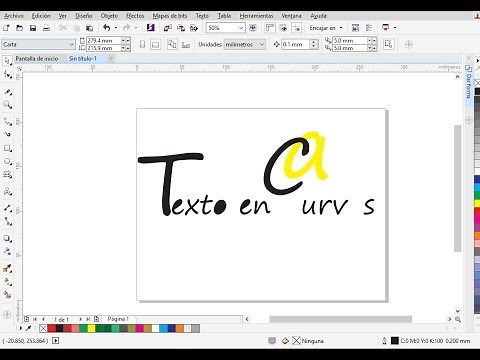Open the Encajar en dropdown

coord(341,28)
